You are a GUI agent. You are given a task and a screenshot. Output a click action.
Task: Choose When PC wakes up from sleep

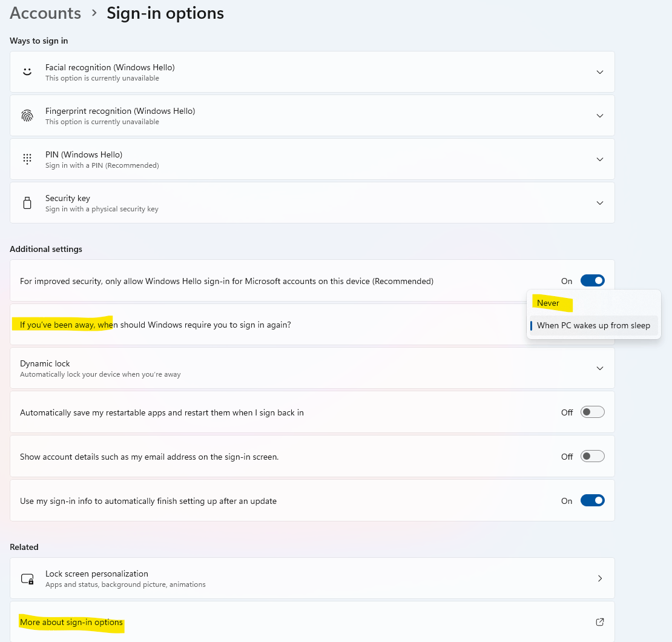click(x=593, y=325)
